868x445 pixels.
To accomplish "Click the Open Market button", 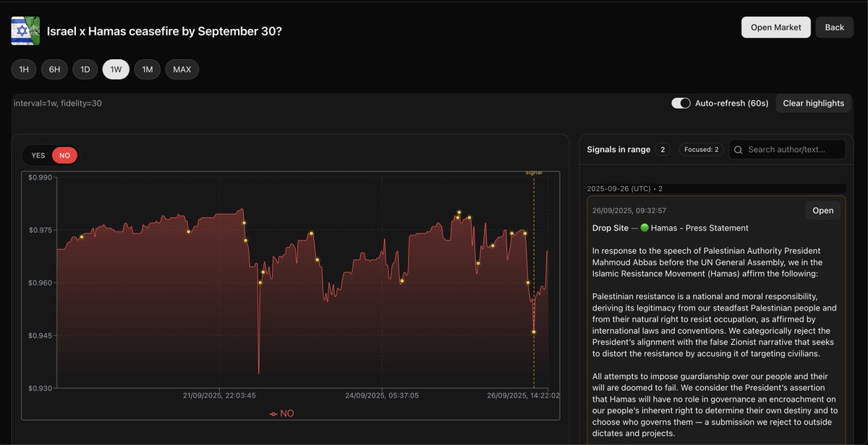I will pos(775,27).
